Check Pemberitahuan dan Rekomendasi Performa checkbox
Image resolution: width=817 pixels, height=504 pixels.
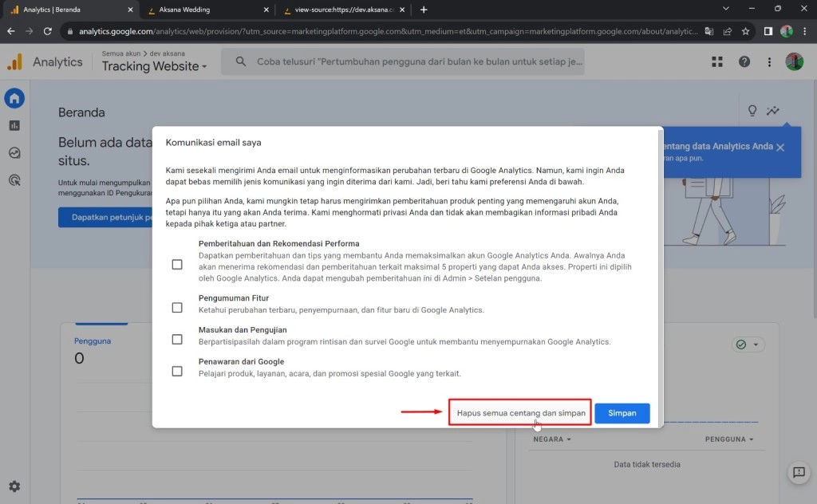[x=177, y=265]
